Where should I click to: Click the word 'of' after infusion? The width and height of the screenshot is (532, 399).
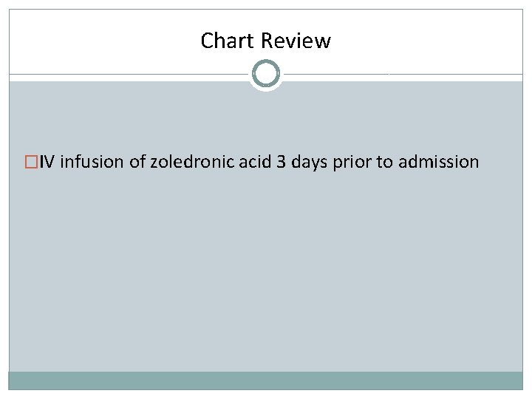click(137, 162)
